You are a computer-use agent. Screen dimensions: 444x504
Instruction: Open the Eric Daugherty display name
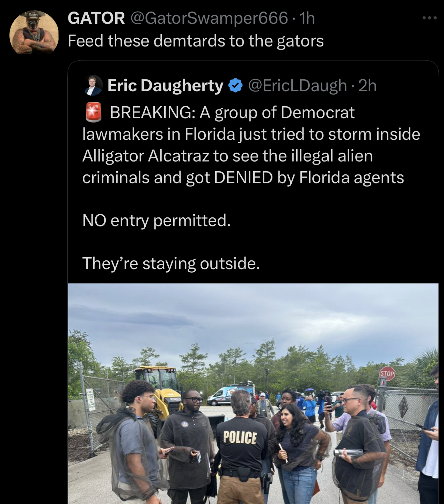click(165, 86)
